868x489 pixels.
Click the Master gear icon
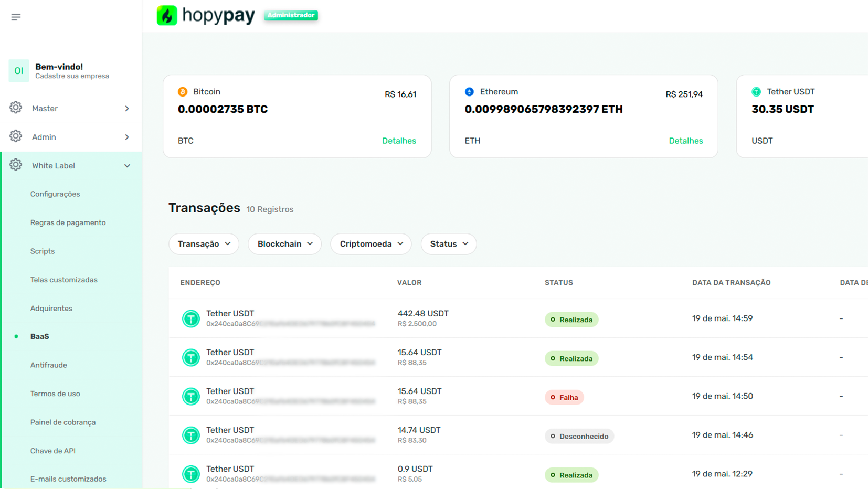pos(16,108)
